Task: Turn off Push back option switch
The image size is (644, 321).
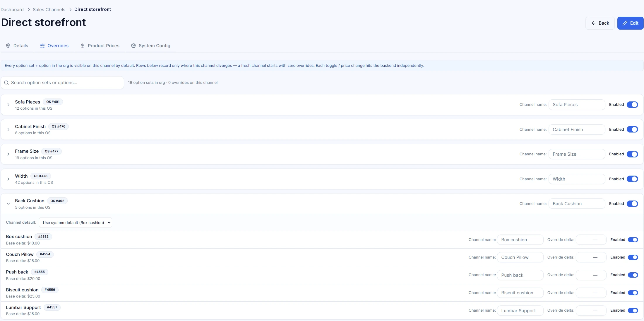Action: (x=633, y=275)
